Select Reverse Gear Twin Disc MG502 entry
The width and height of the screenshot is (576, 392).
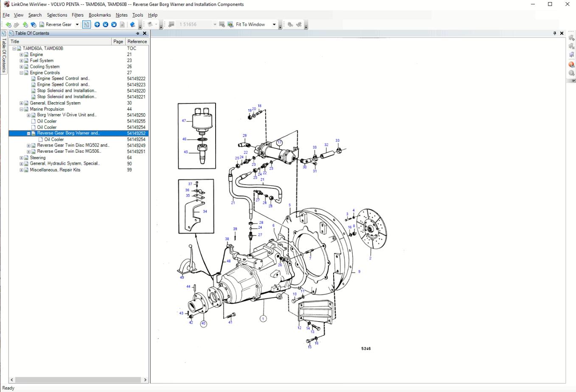[73, 146]
